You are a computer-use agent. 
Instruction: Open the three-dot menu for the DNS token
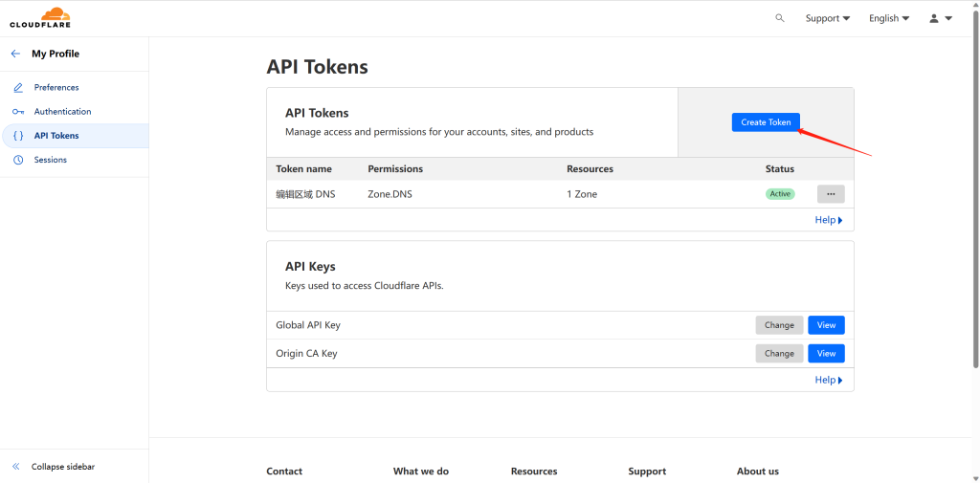pyautogui.click(x=831, y=194)
